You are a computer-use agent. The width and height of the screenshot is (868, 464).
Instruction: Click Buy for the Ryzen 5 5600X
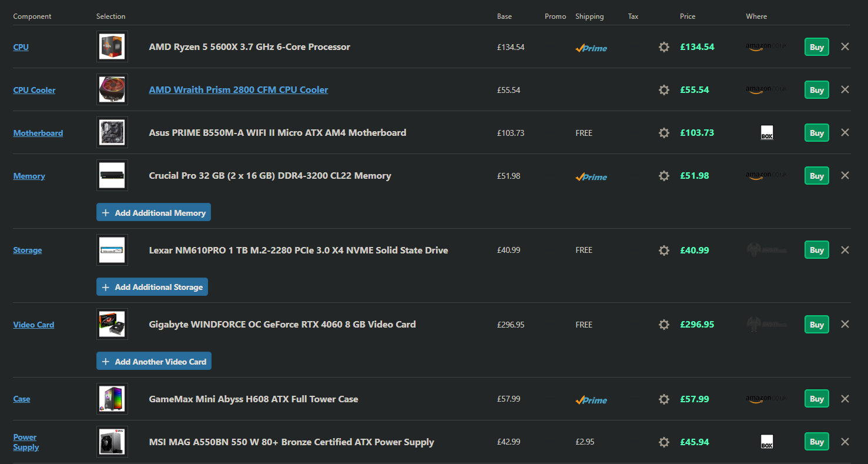pyautogui.click(x=817, y=47)
